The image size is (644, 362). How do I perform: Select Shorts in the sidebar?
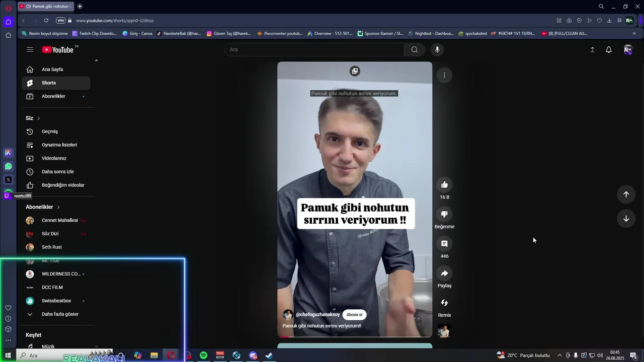click(x=56, y=83)
